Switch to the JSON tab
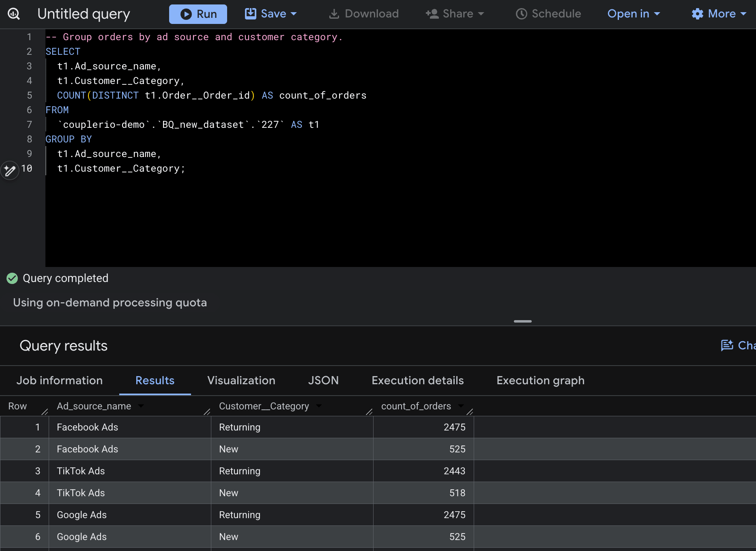This screenshot has width=756, height=551. point(323,381)
